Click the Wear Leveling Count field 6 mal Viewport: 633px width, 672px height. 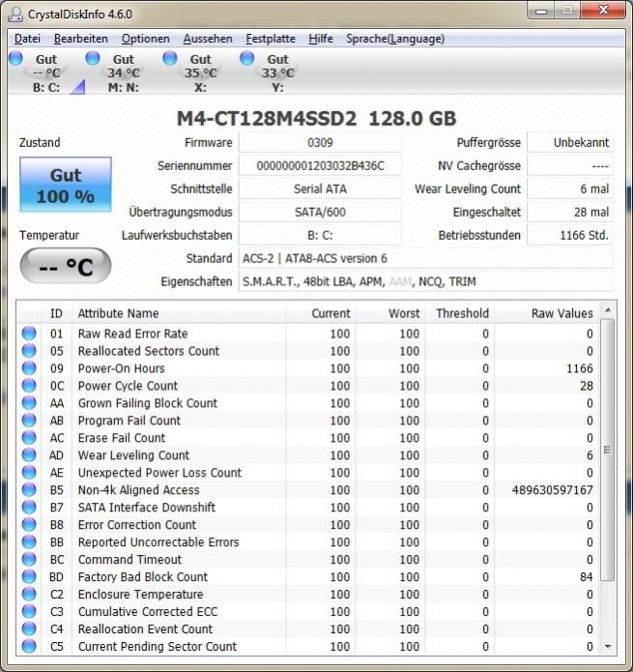570,189
